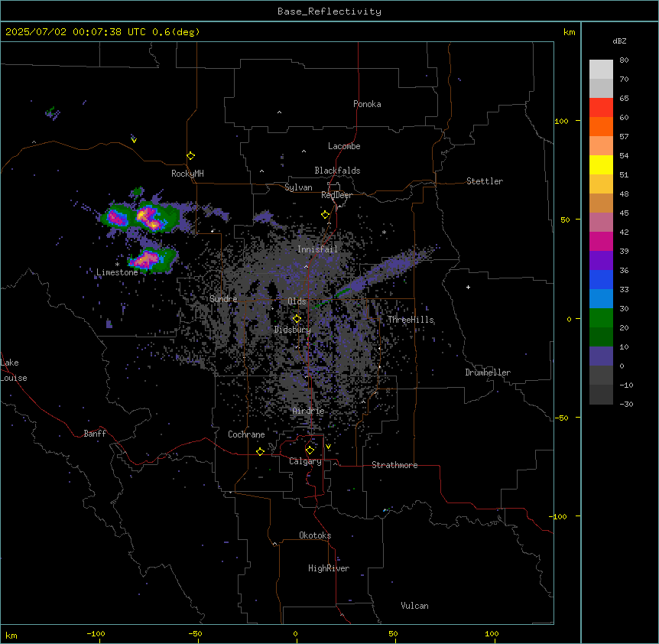
Task: Click the white plus marker west of Drumheller region
Action: pos(468,287)
